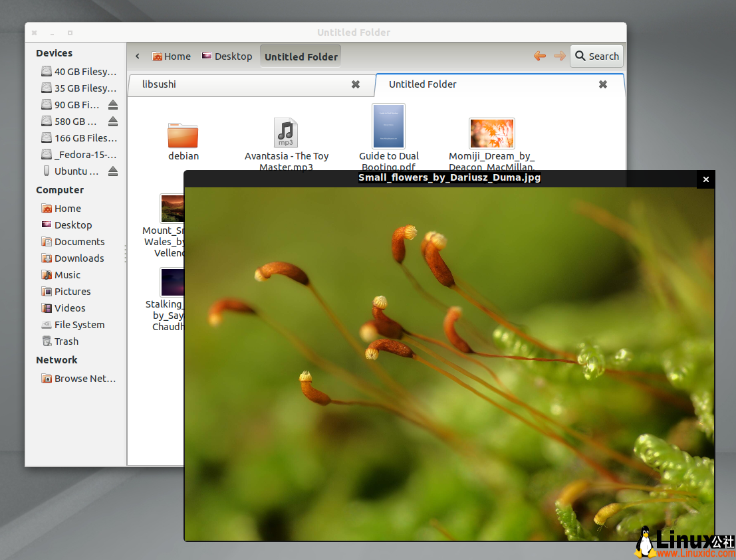Eject the Ubuntu removable drive
736x560 pixels.
pyautogui.click(x=114, y=171)
